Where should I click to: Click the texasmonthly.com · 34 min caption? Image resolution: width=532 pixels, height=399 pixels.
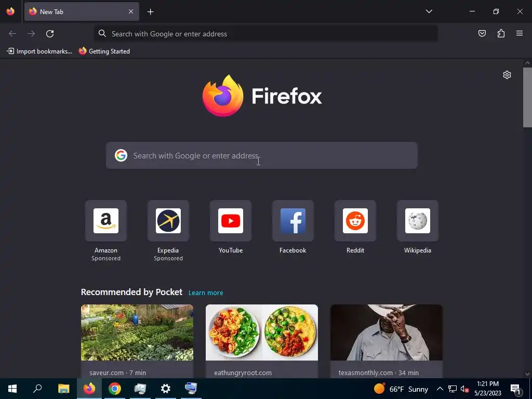[x=379, y=373]
